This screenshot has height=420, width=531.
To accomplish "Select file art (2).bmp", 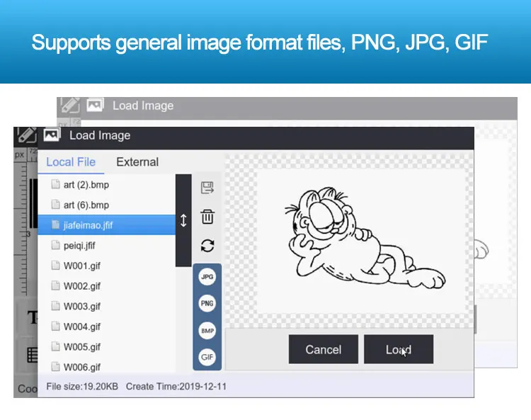I will [x=86, y=185].
